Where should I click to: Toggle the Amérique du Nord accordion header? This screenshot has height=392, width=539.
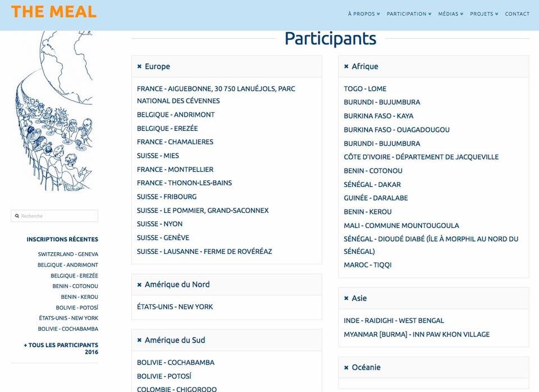226,285
